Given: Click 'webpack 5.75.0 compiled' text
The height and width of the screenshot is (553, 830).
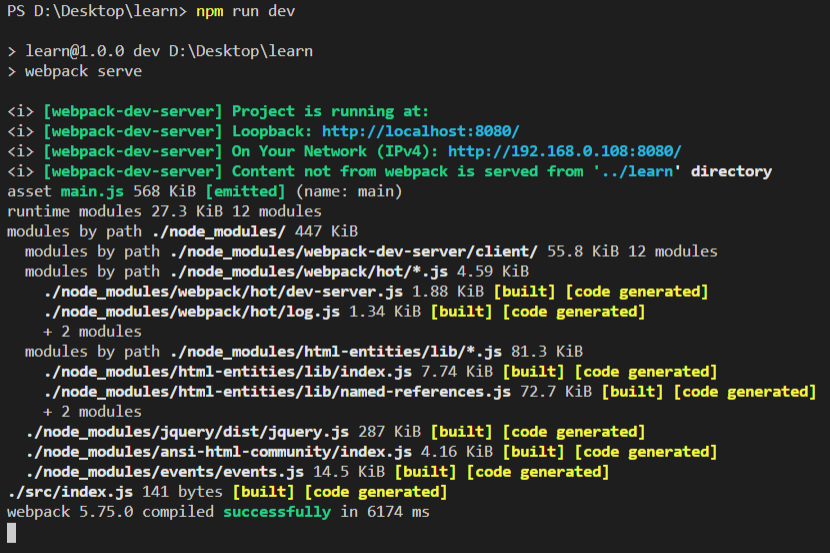Looking at the screenshot, I should (111, 512).
